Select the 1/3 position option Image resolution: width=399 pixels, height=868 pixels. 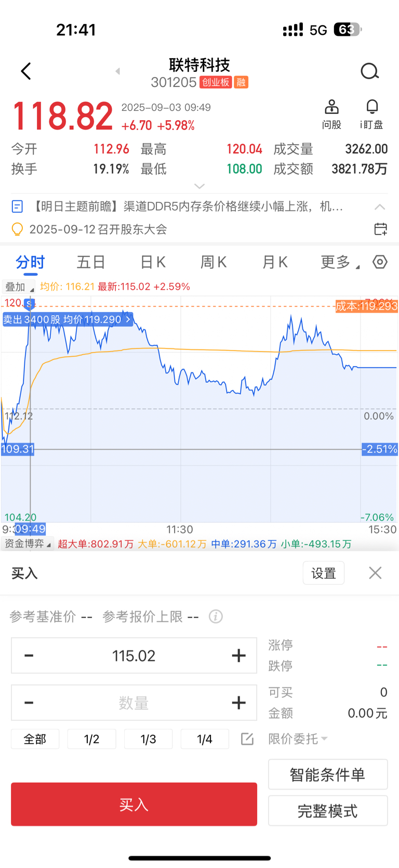coord(148,739)
